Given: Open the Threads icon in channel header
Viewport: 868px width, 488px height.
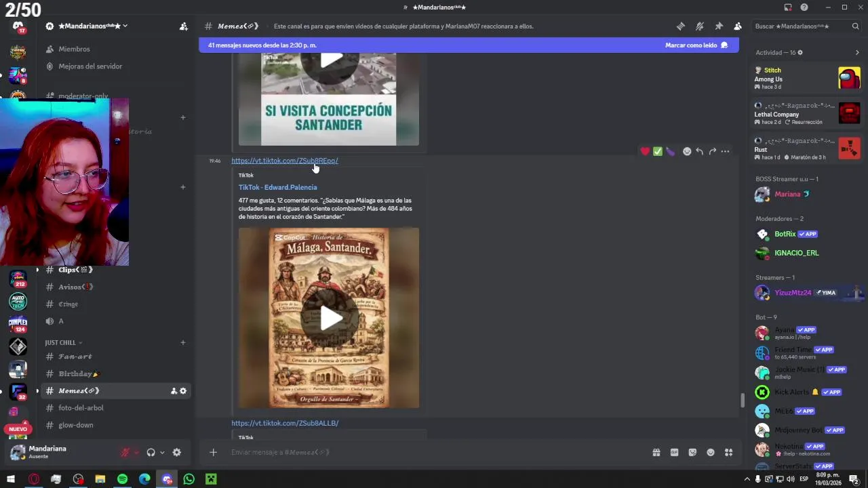Looking at the screenshot, I should coord(681,26).
